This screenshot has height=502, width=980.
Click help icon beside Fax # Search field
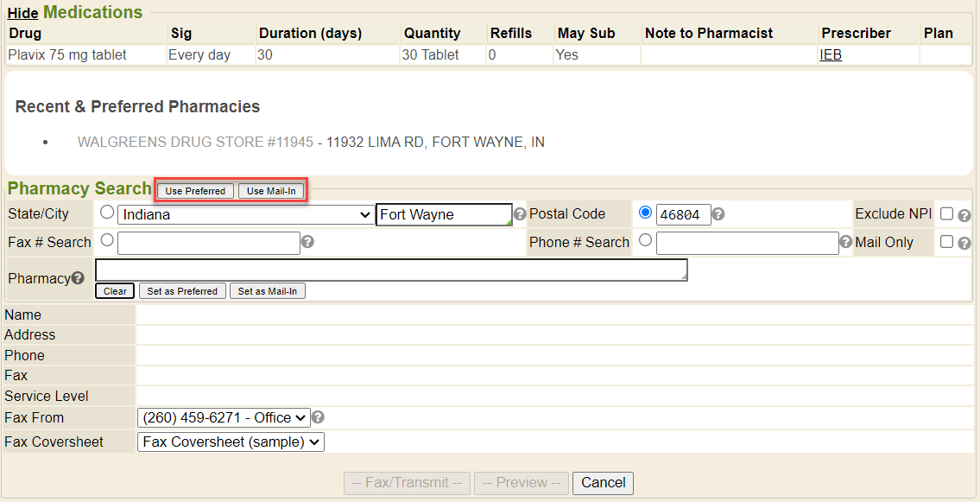click(307, 242)
